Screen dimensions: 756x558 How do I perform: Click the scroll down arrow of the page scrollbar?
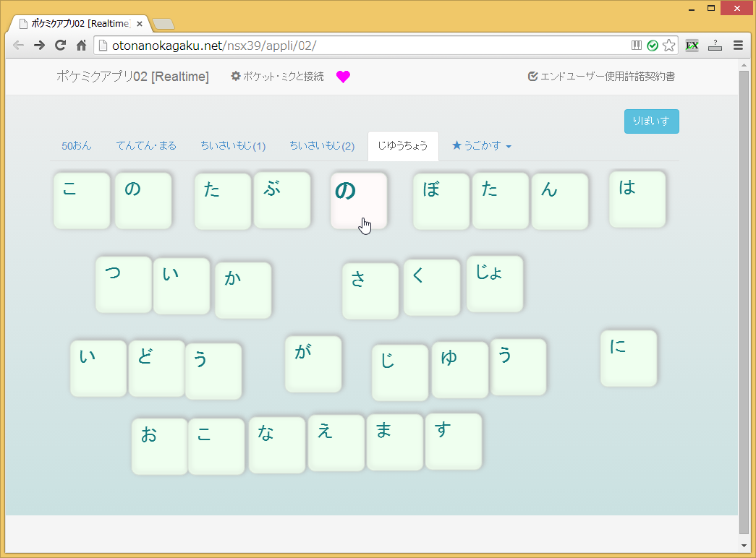tap(744, 545)
